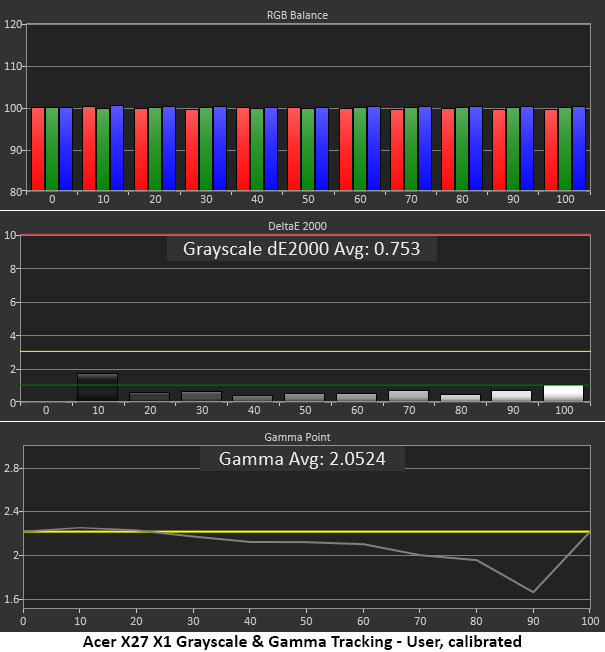
Task: Click the blue bar at 20 in RGB Balance
Action: click(x=169, y=148)
